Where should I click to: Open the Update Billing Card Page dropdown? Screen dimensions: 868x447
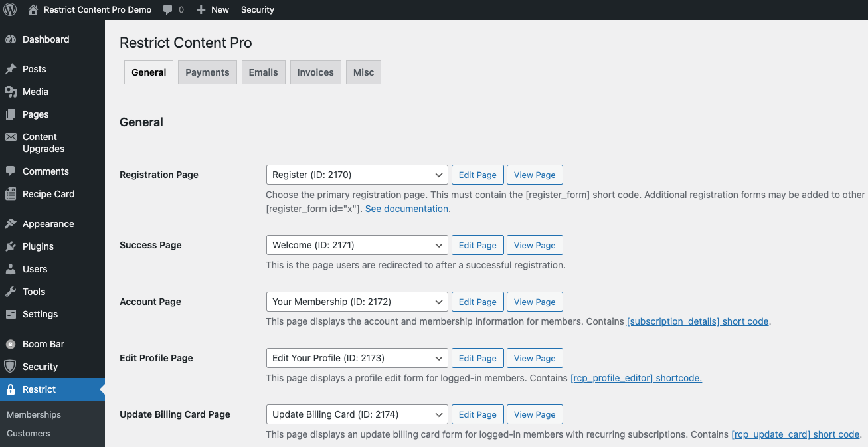pos(357,414)
